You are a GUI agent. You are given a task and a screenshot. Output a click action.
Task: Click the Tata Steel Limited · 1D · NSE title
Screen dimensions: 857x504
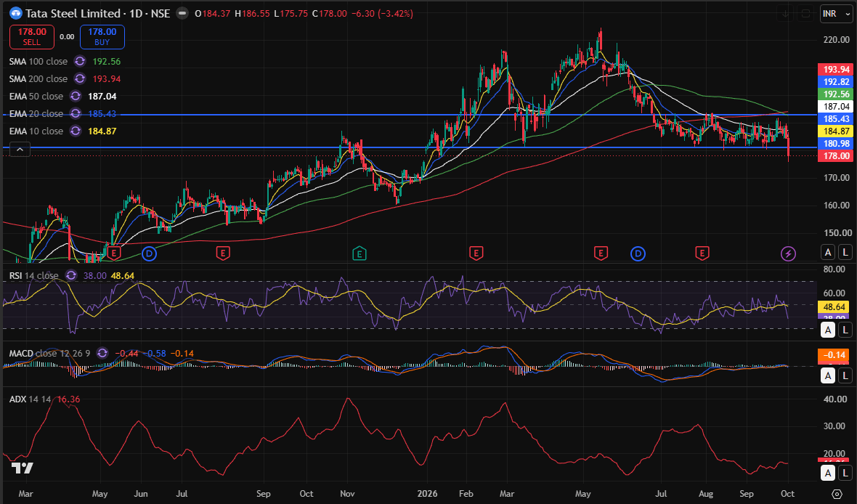pos(98,13)
